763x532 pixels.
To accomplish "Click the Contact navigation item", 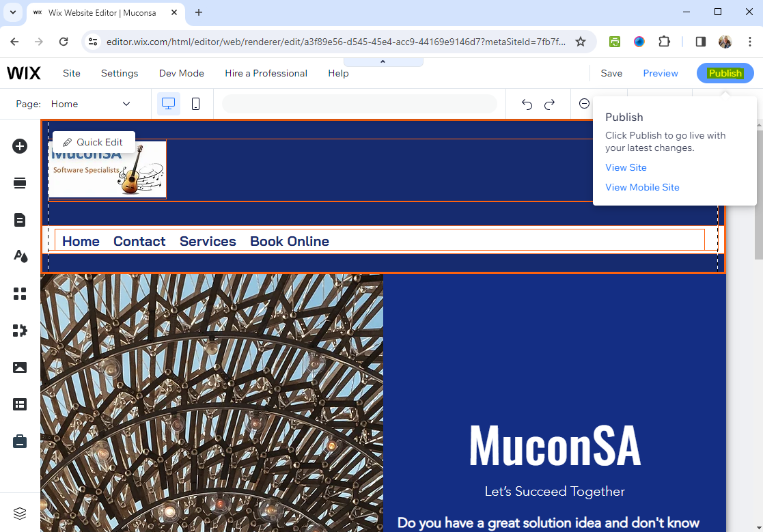I will tap(139, 241).
